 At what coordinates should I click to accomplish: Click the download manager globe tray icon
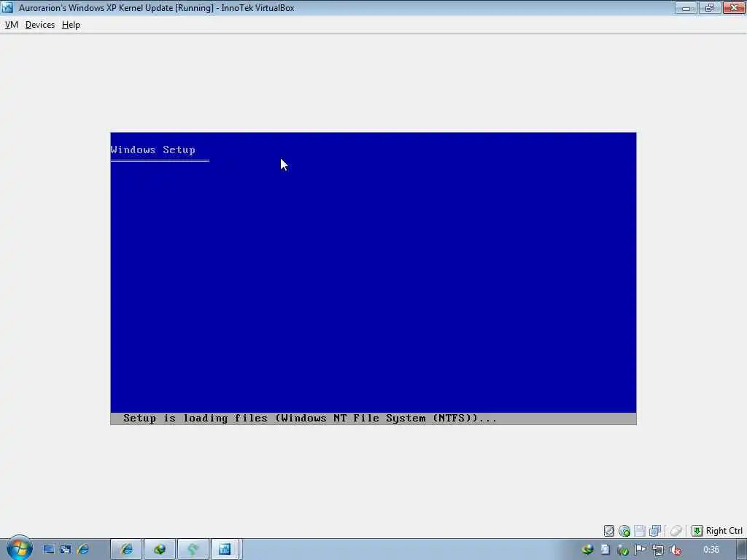point(588,550)
